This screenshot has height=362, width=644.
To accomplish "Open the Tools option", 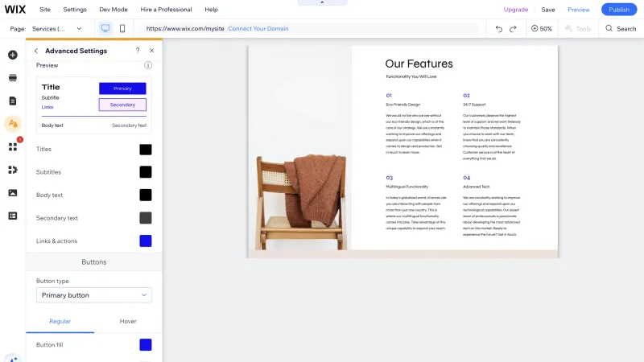I will (578, 29).
